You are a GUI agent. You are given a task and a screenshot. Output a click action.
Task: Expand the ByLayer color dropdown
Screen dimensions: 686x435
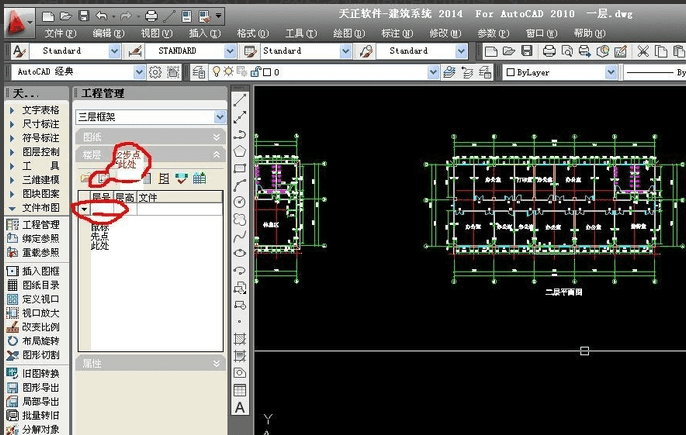[x=611, y=72]
